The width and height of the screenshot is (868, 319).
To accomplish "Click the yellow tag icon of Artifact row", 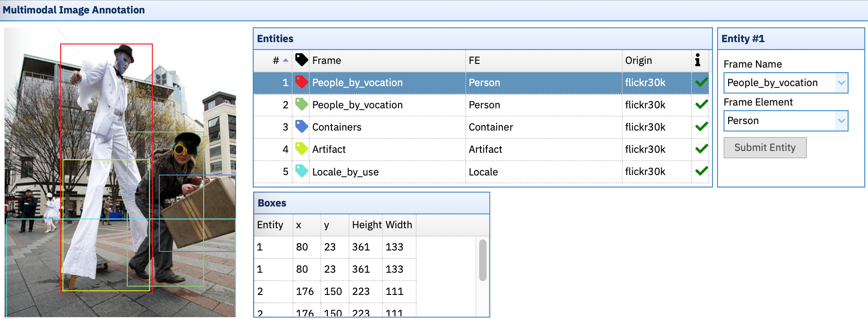I will (x=301, y=149).
